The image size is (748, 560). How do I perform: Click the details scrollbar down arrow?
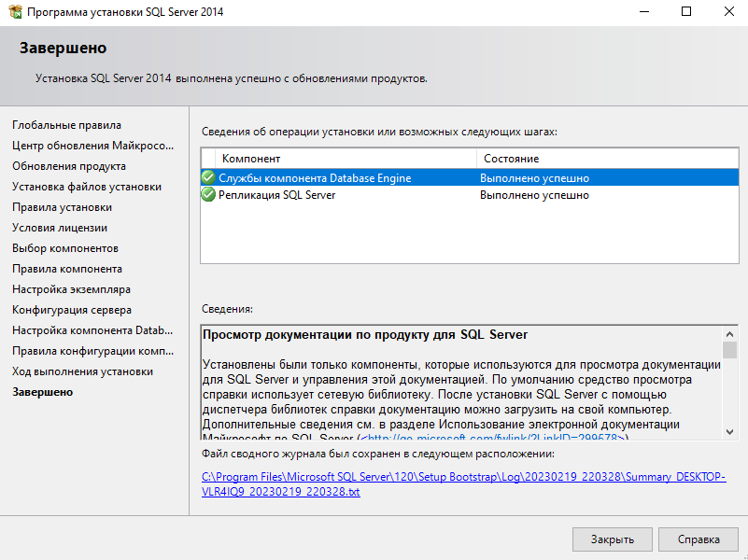pyautogui.click(x=729, y=432)
